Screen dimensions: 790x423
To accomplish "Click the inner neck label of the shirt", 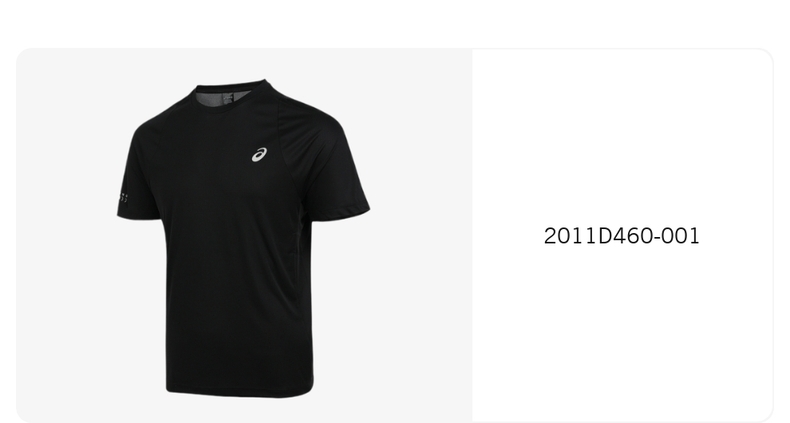I will [228, 98].
